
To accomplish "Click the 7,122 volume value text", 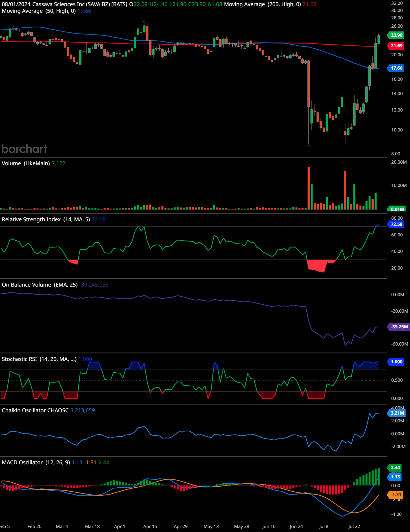I will pyautogui.click(x=58, y=163).
